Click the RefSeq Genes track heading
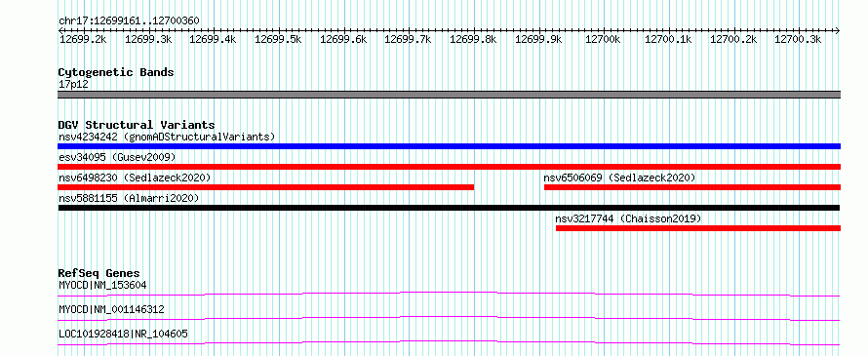The height and width of the screenshot is (356, 868). click(99, 273)
